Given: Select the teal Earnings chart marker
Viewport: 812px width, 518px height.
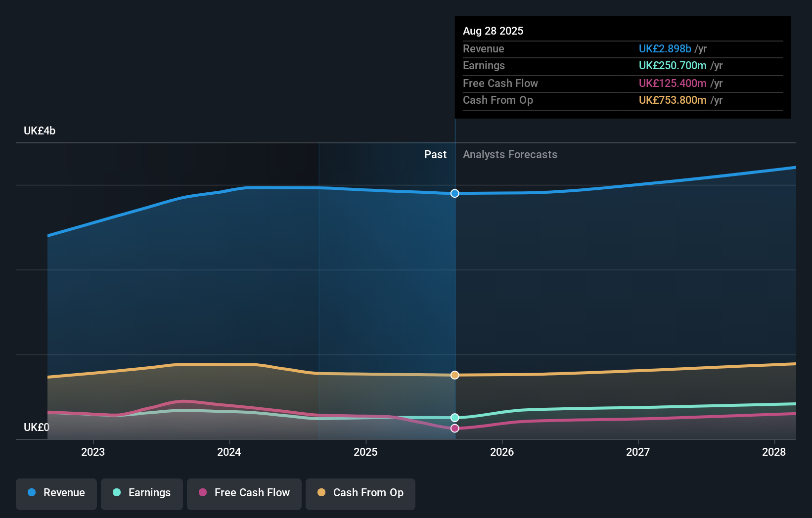Looking at the screenshot, I should pyautogui.click(x=454, y=418).
